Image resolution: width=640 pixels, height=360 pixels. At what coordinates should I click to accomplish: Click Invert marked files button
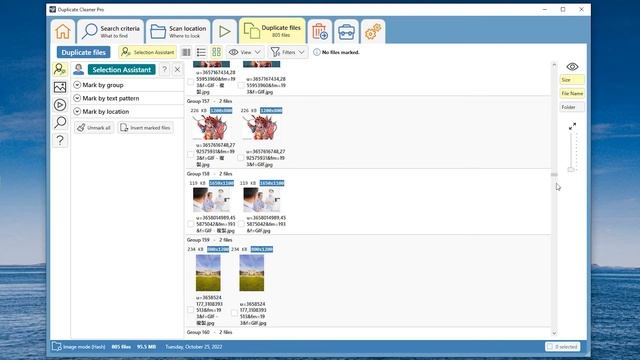(145, 128)
